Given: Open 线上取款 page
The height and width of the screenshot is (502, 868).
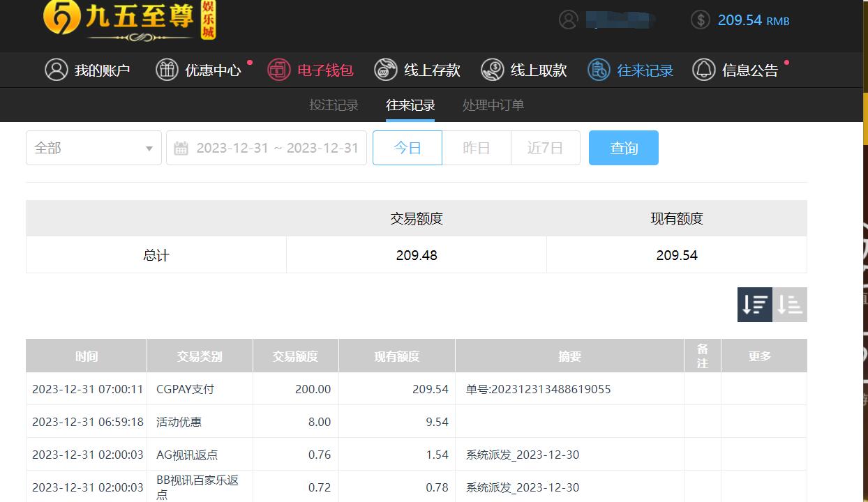Looking at the screenshot, I should (x=539, y=70).
